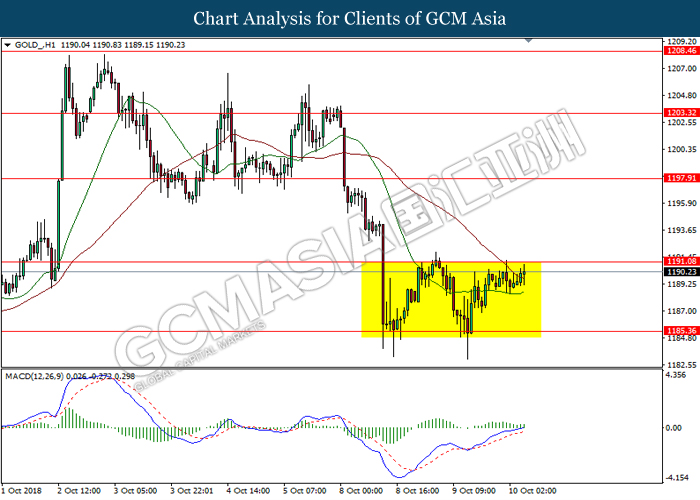Click the MACD zero level label 0.00
Viewport: 700px width, 500px height.
pyautogui.click(x=674, y=428)
